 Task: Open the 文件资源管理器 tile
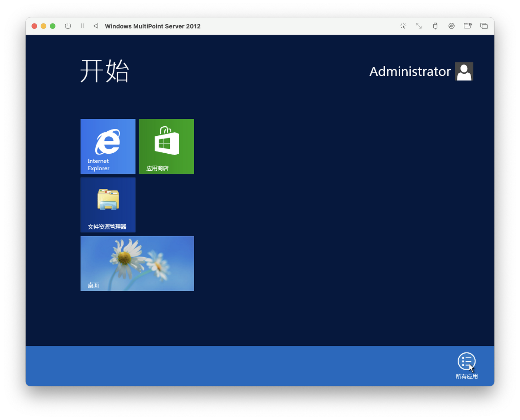(x=108, y=205)
